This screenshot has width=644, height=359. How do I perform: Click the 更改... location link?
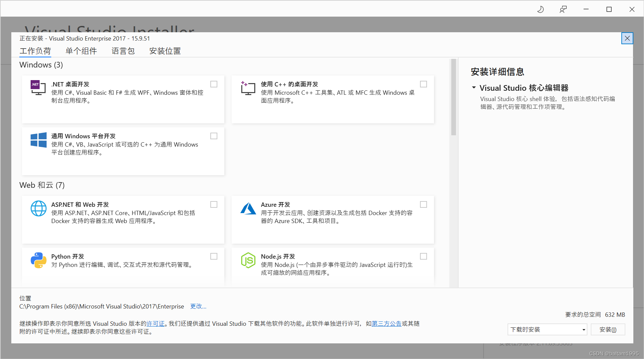coord(198,306)
